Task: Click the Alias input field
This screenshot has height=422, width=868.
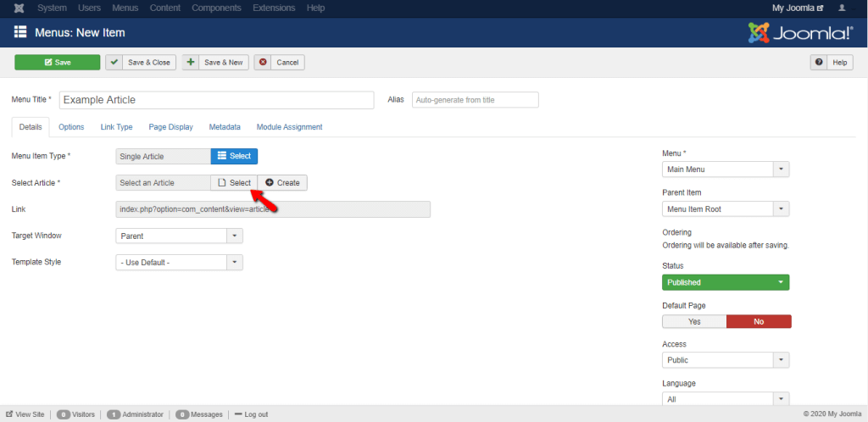Action: 476,100
